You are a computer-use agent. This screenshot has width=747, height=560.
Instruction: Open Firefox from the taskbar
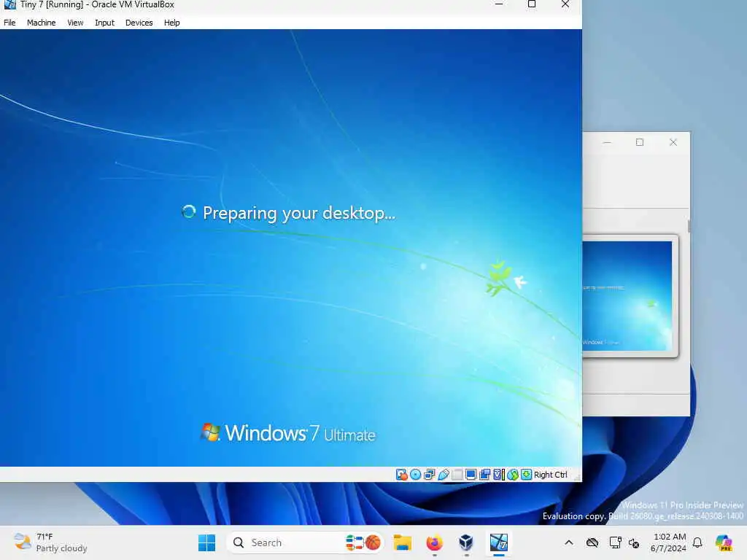point(435,542)
